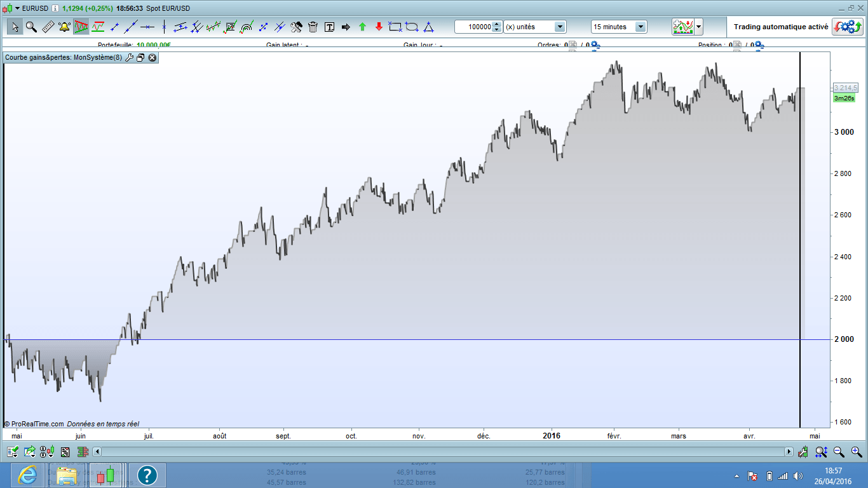Open the hammer and wrench settings tool
This screenshot has height=488, width=868.
(x=296, y=27)
